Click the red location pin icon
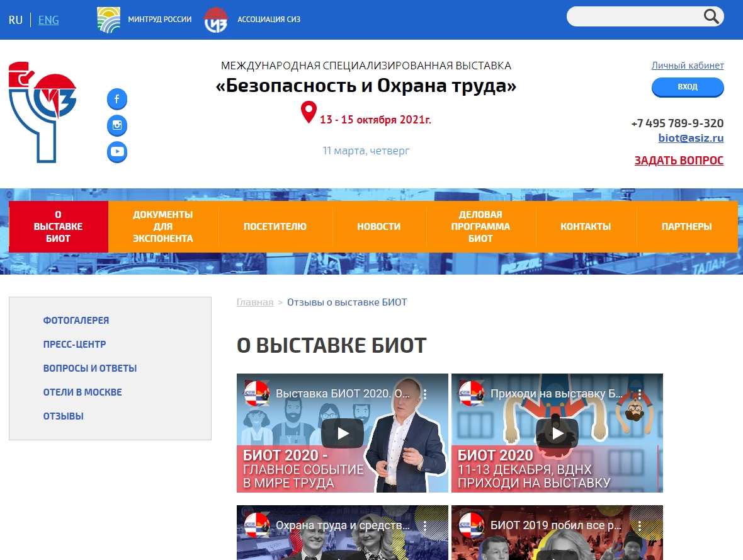 [x=309, y=112]
